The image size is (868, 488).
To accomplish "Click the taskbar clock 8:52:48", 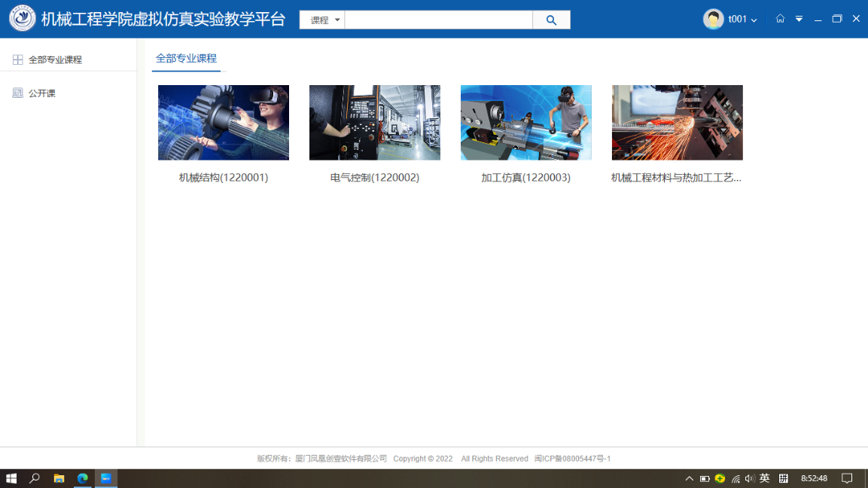I will coord(814,478).
